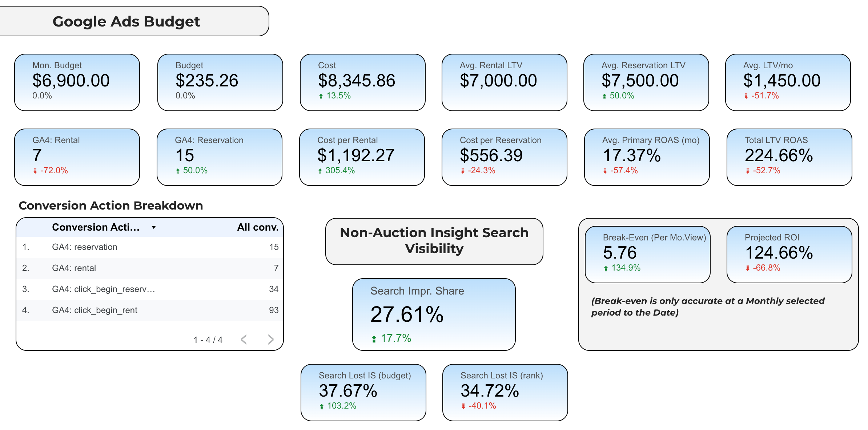Click red arrow on Projected ROI card
The width and height of the screenshot is (868, 430).
(748, 268)
